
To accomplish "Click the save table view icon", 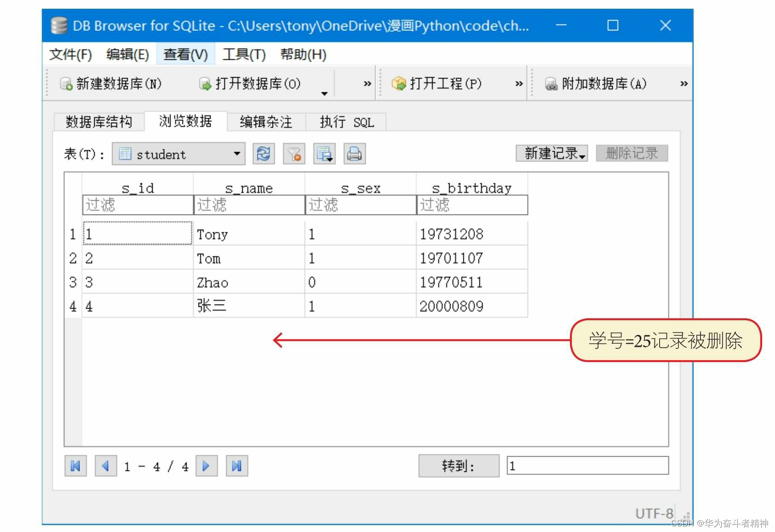I will (325, 153).
